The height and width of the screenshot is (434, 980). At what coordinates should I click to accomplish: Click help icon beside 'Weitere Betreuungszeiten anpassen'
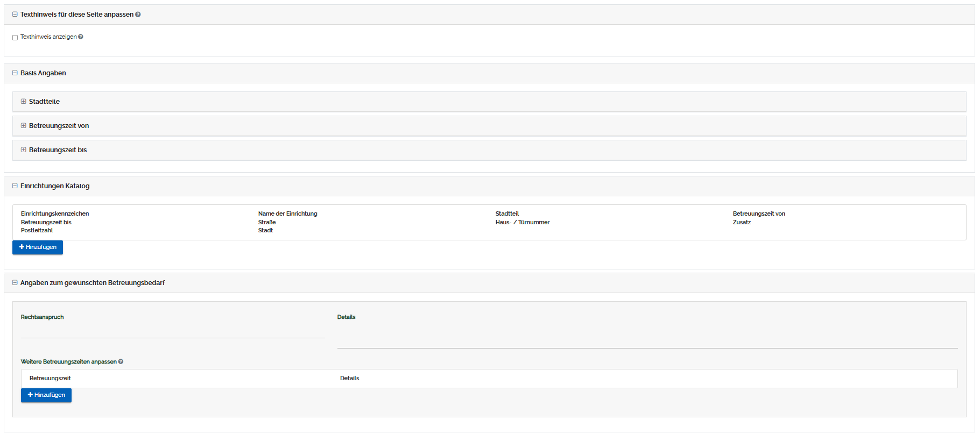pos(121,361)
